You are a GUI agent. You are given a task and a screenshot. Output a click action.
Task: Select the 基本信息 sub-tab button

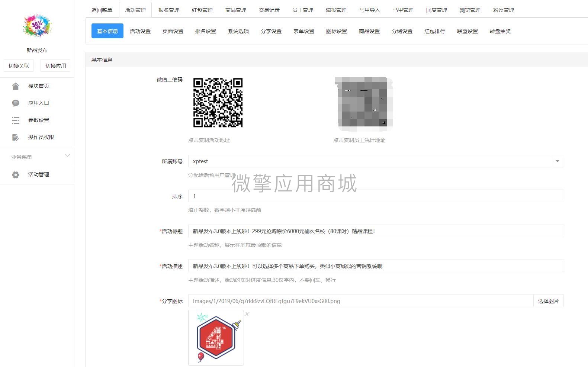(107, 31)
